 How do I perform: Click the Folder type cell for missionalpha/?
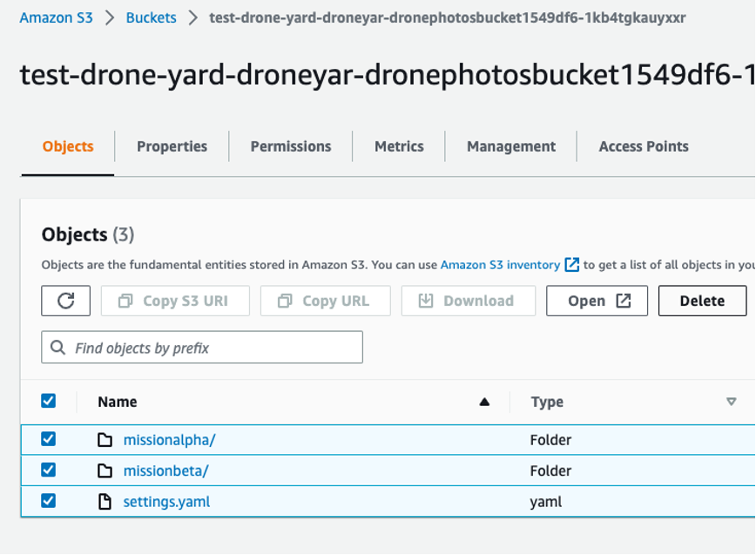pyautogui.click(x=550, y=440)
